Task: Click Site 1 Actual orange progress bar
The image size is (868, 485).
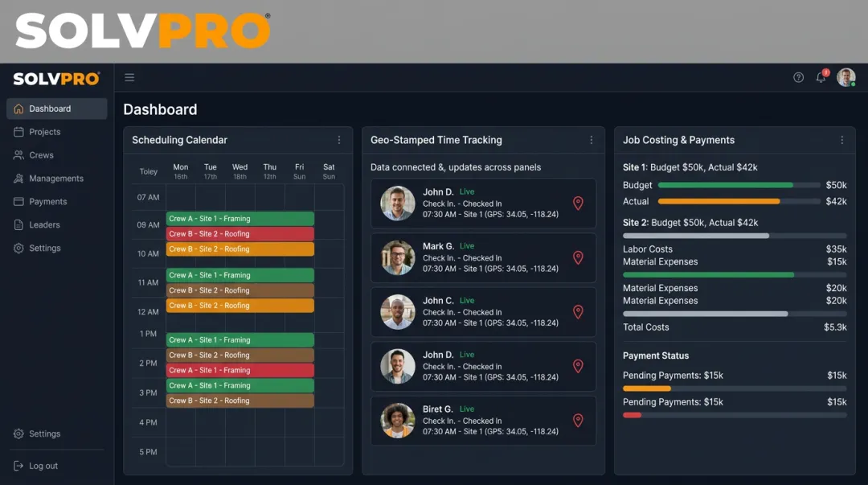Action: [739, 201]
